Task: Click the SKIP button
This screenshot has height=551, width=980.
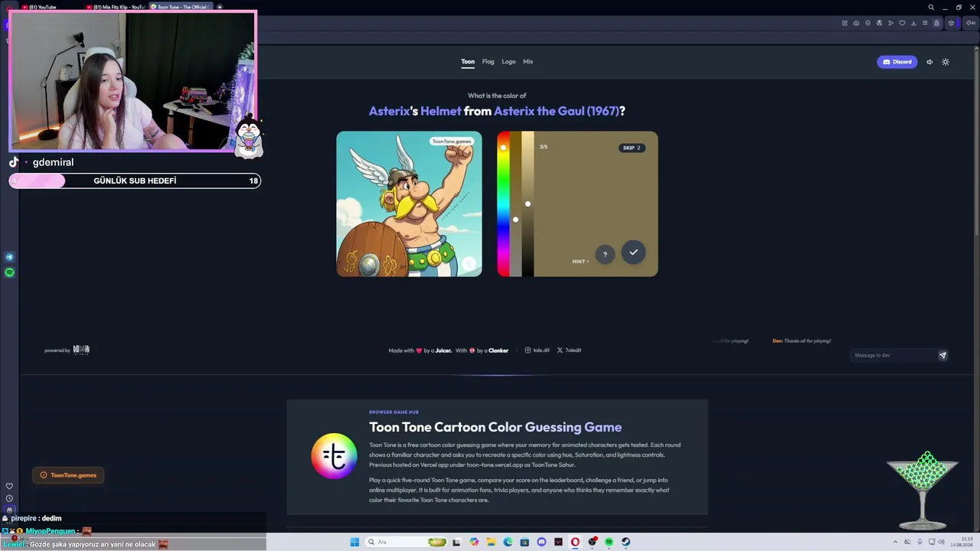Action: [632, 148]
